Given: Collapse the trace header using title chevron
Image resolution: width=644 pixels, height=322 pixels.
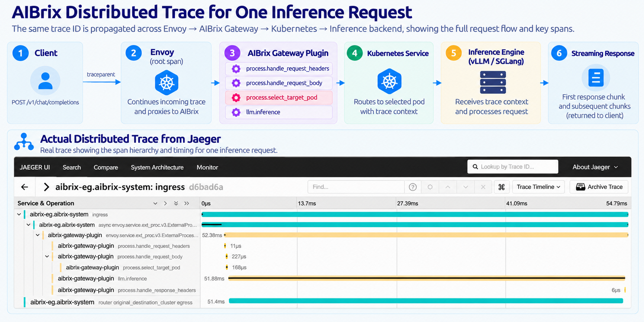Looking at the screenshot, I should pos(46,187).
